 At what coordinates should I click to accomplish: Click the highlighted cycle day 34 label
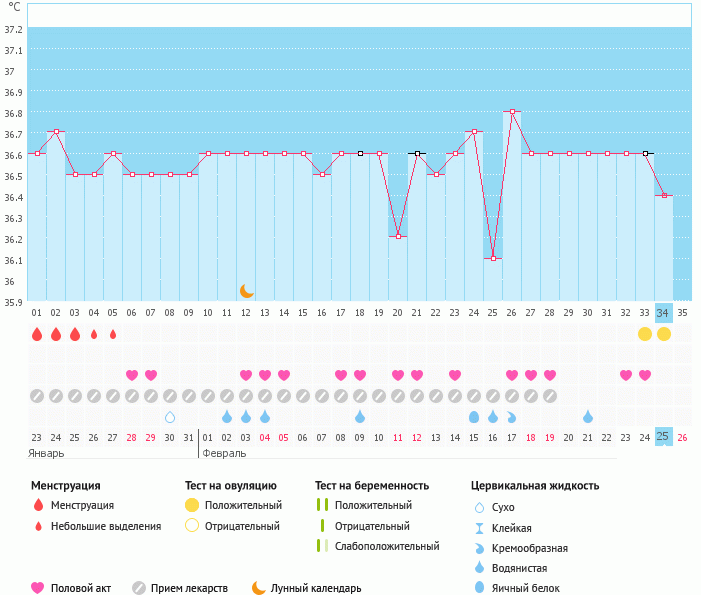pos(663,312)
